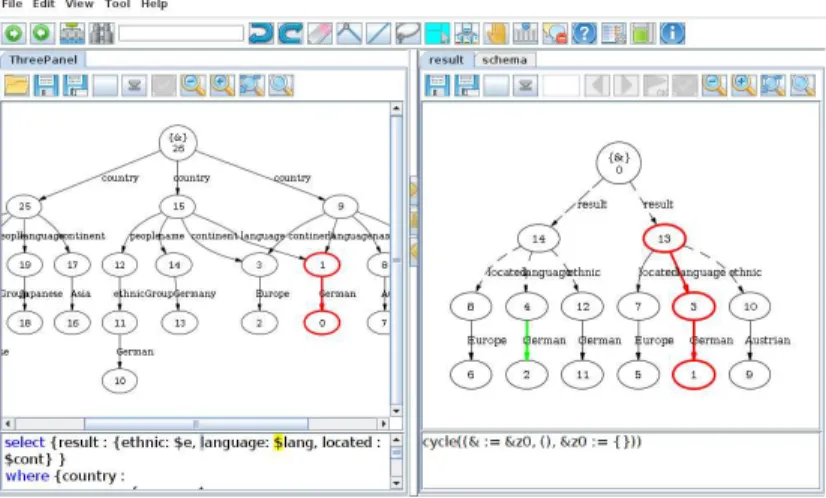826x498 pixels.
Task: Click the cycle expression text in result pane
Action: click(532, 442)
